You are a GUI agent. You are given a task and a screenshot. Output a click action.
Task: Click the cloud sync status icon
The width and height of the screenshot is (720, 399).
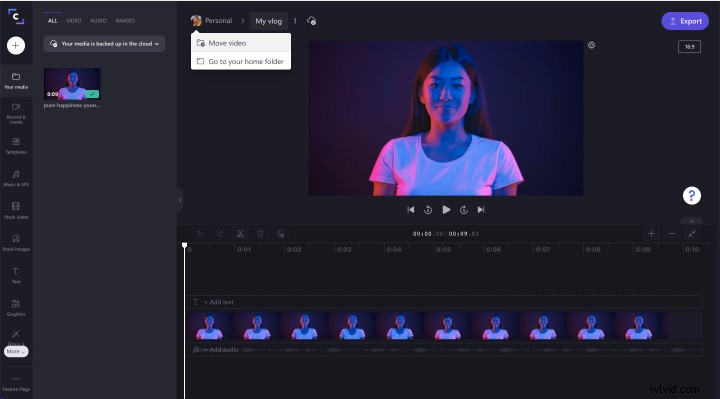click(311, 21)
